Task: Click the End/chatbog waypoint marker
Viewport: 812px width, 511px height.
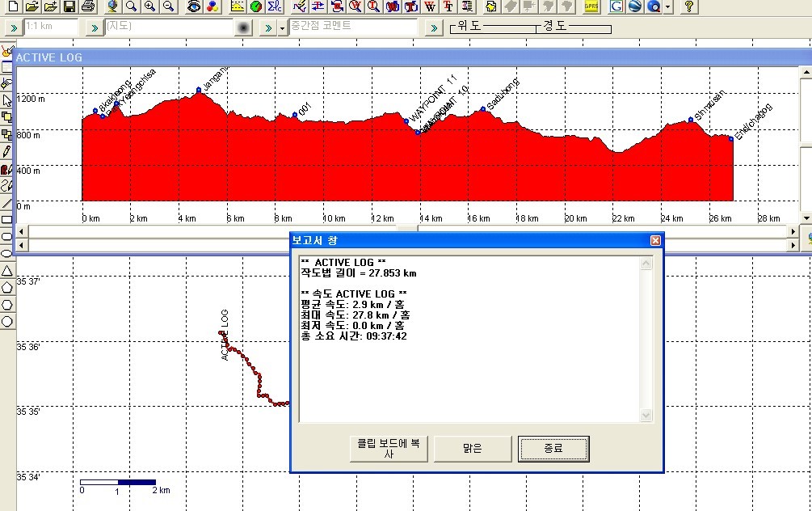Action: click(x=731, y=139)
